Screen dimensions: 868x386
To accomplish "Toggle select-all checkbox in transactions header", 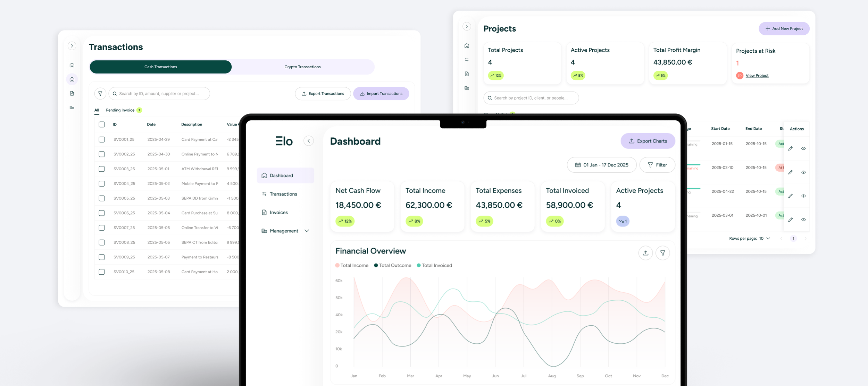I will pos(102,125).
